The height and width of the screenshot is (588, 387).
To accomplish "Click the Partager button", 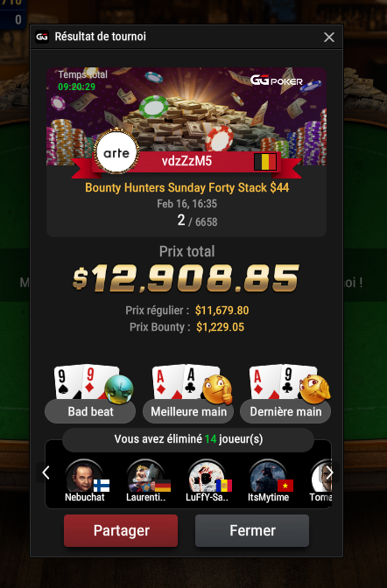I will point(121,530).
